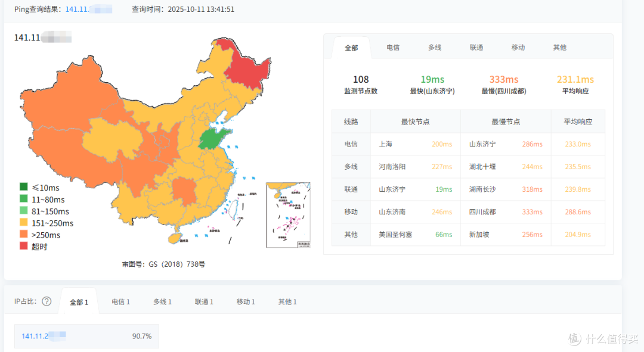The image size is (644, 352).
Task: Click the 11~80ms legend swatch
Action: [24, 199]
